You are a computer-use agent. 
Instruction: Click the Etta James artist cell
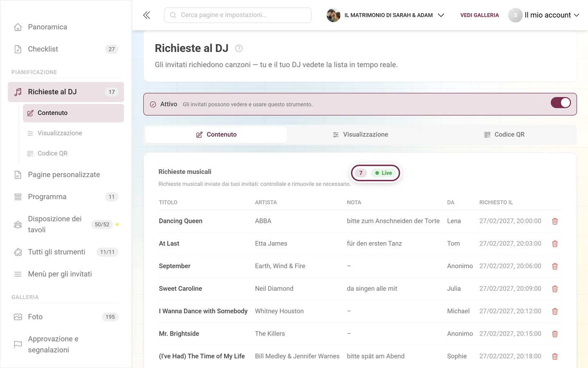click(271, 244)
